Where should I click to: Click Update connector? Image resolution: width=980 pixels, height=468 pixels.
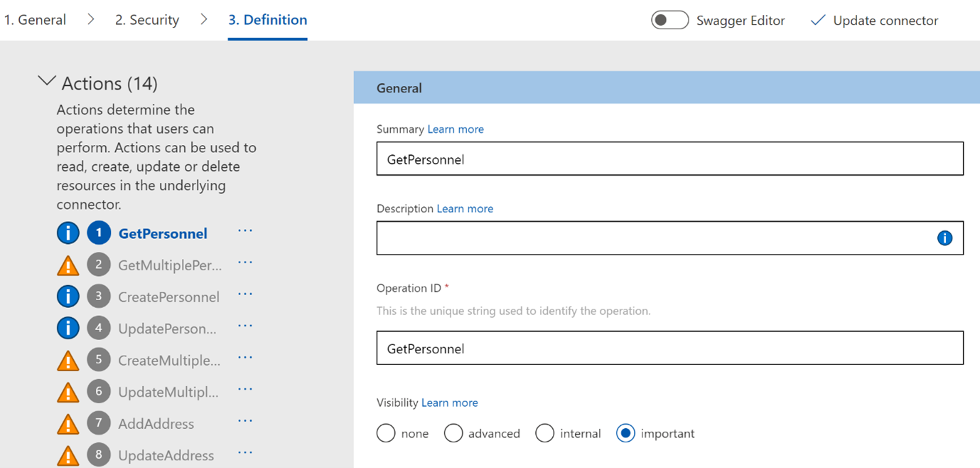[875, 21]
